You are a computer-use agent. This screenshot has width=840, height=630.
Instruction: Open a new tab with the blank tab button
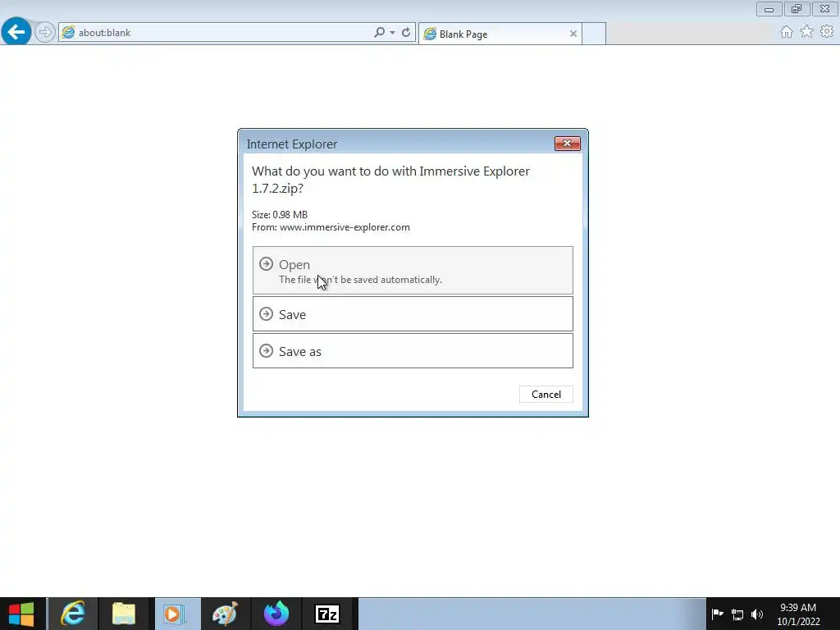[x=594, y=33]
